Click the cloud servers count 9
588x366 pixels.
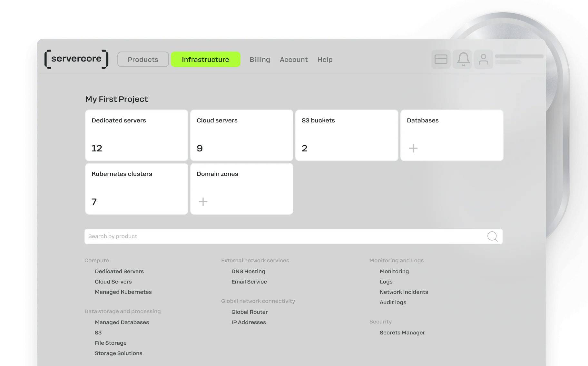pyautogui.click(x=200, y=148)
